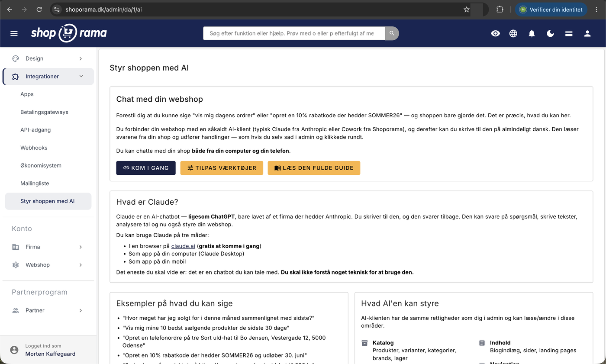
Task: Click the Katalog archive icon
Action: tap(364, 343)
